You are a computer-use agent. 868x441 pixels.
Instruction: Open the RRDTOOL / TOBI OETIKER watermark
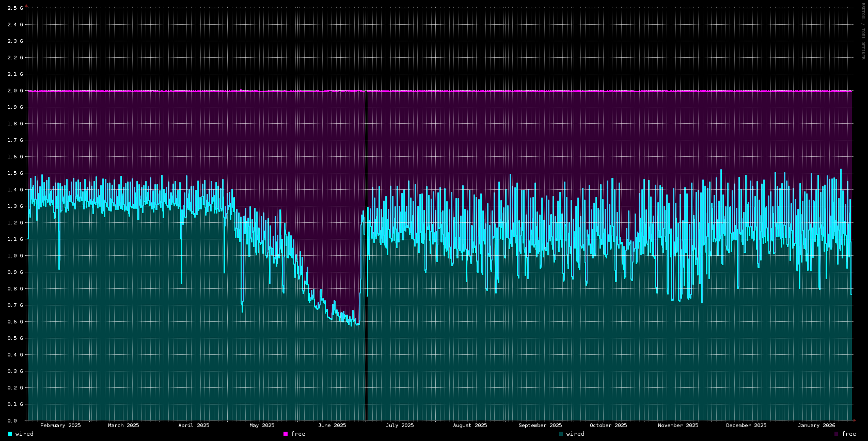click(862, 31)
